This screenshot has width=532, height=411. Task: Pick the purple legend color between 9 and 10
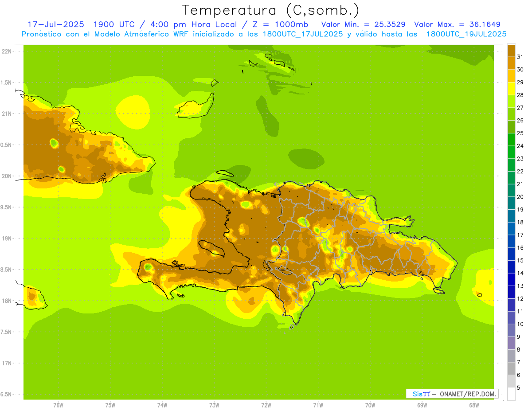pyautogui.click(x=511, y=330)
